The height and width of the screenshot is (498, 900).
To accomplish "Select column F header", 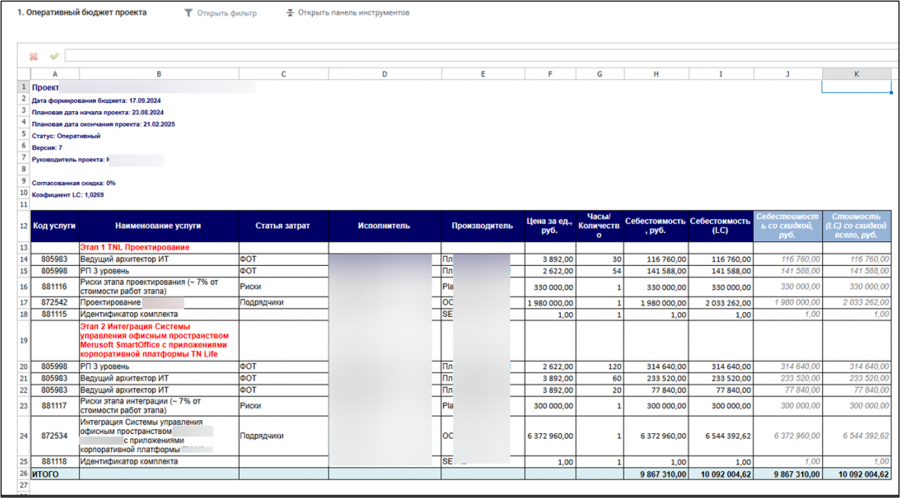I will (551, 74).
